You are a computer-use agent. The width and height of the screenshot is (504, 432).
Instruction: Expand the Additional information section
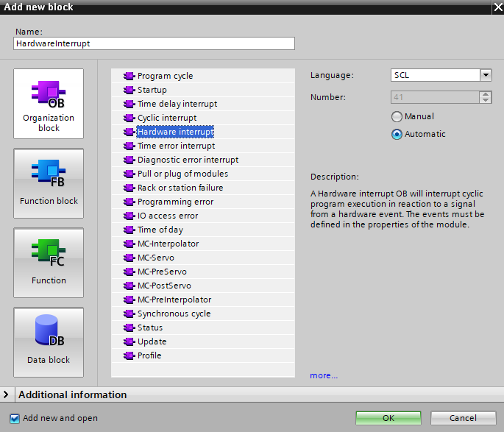click(x=7, y=394)
